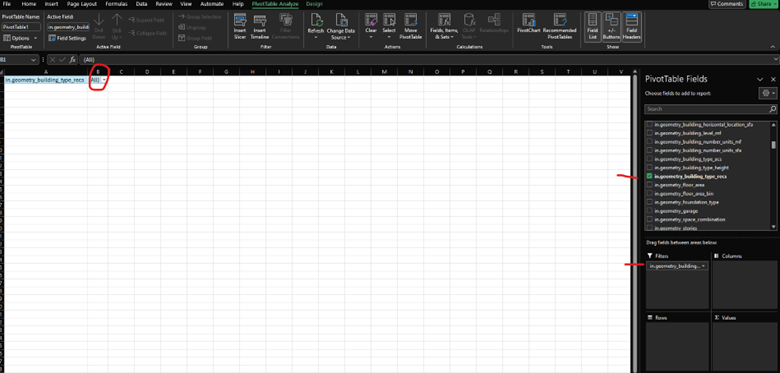
Task: Toggle the Field Headers display
Action: click(x=632, y=27)
